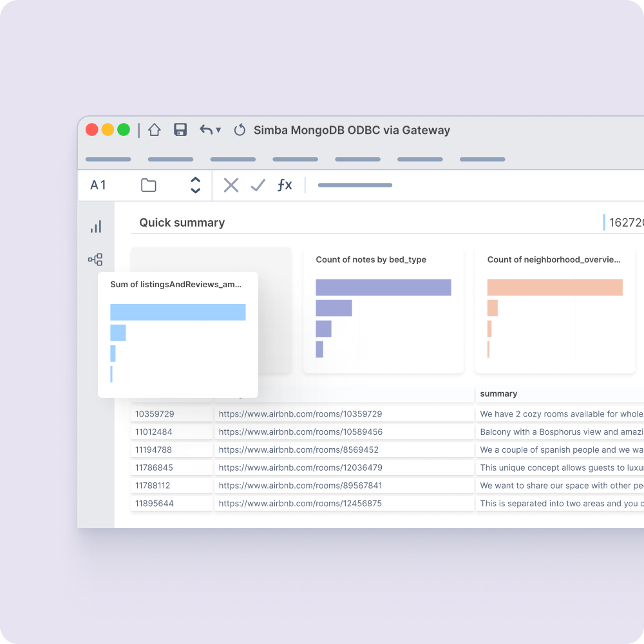This screenshot has width=644, height=644.
Task: Click the folder icon beside cell A1
Action: (149, 185)
